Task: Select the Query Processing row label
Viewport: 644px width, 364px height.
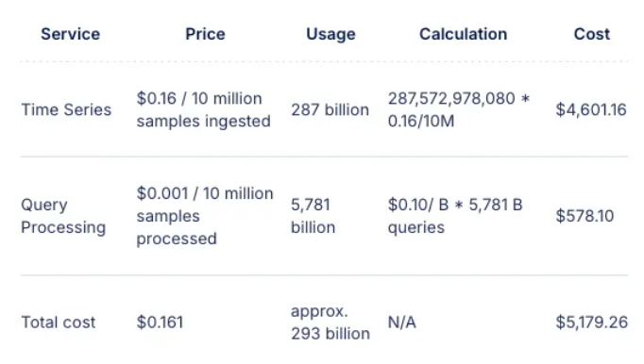Action: (63, 216)
